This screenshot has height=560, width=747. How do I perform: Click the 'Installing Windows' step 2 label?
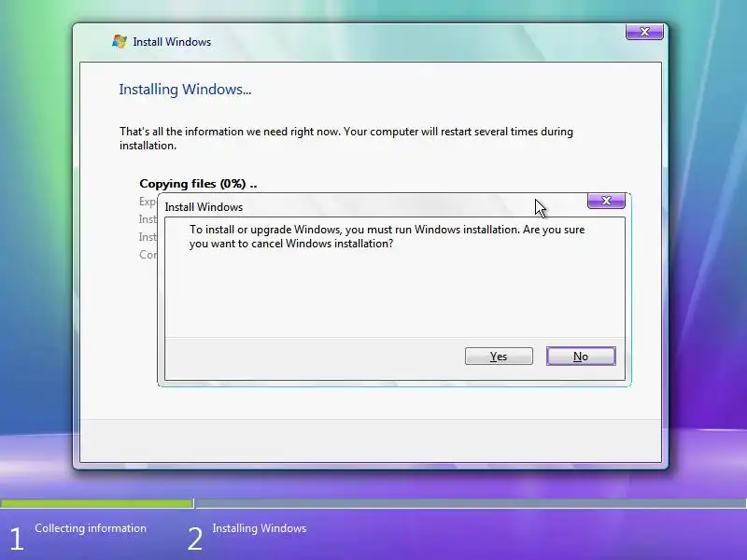[260, 528]
